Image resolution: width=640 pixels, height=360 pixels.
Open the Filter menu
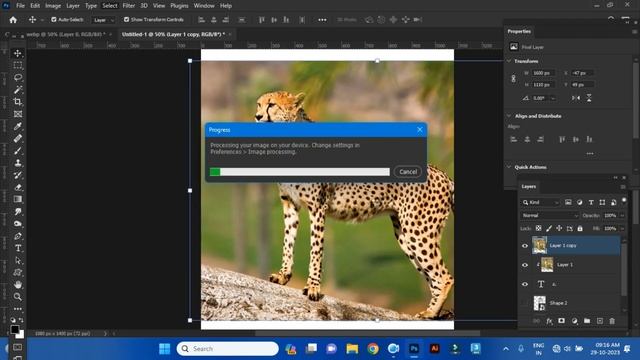(x=129, y=6)
